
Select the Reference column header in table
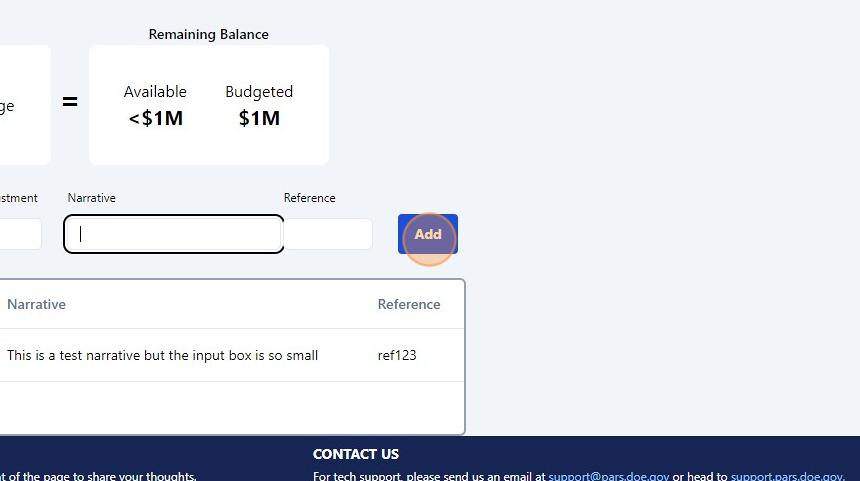click(x=408, y=304)
